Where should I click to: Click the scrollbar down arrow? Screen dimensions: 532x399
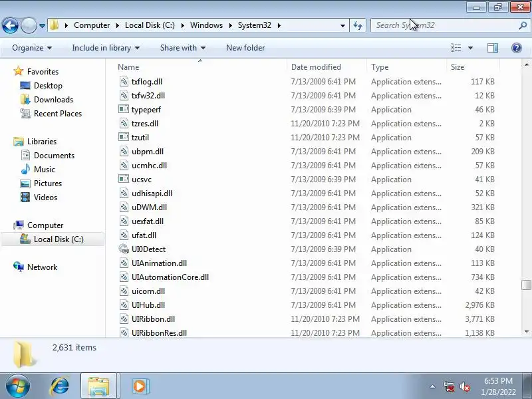(x=526, y=331)
